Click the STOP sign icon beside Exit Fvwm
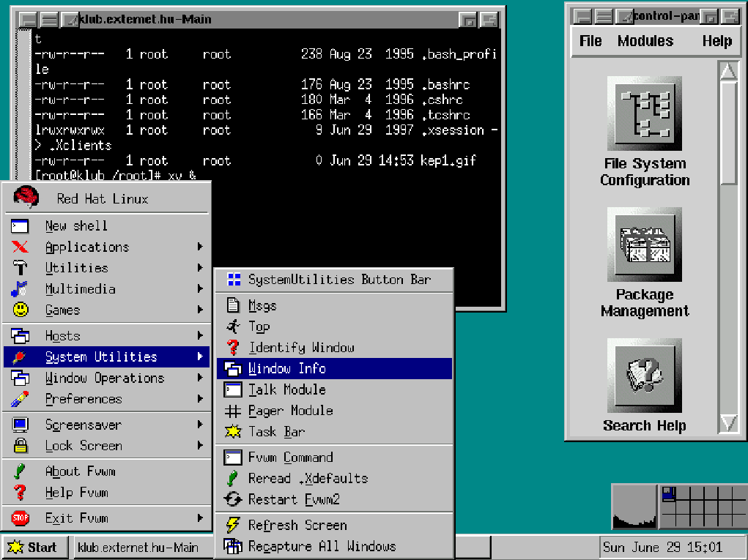 click(20, 518)
